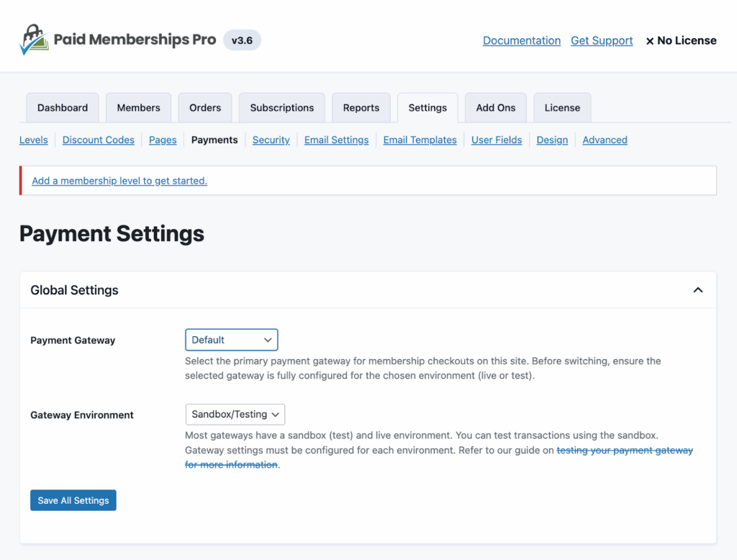Open the License tab
The width and height of the screenshot is (737, 560).
[x=561, y=107]
